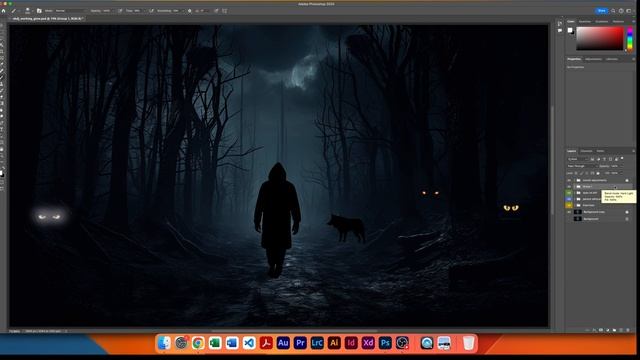Toggle pressure for opacity icon
Image resolution: width=640 pixels, height=360 pixels.
coord(120,11)
